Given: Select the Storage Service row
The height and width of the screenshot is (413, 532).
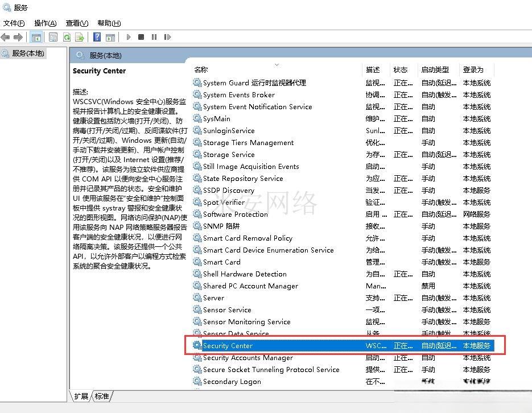Looking at the screenshot, I should click(229, 154).
